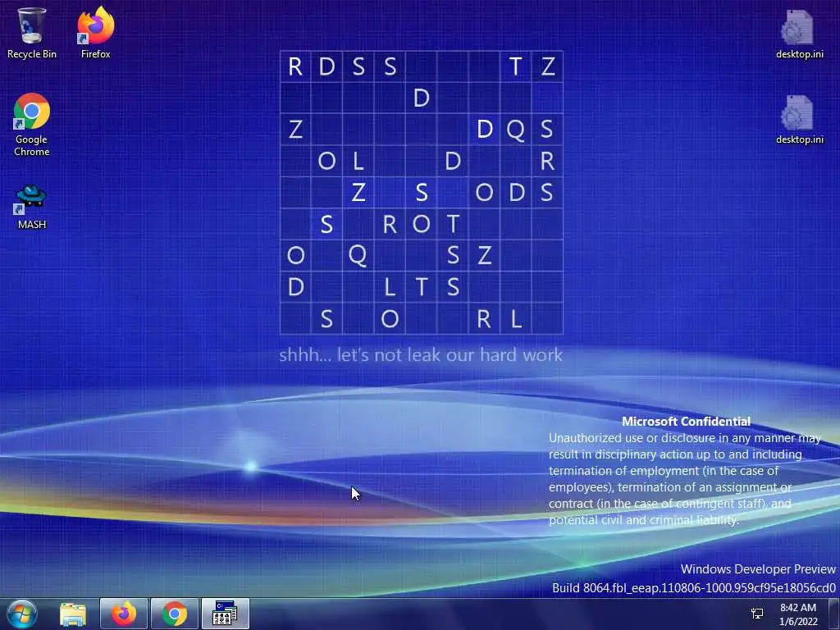Activate the console-window app button in taskbar

(x=225, y=614)
